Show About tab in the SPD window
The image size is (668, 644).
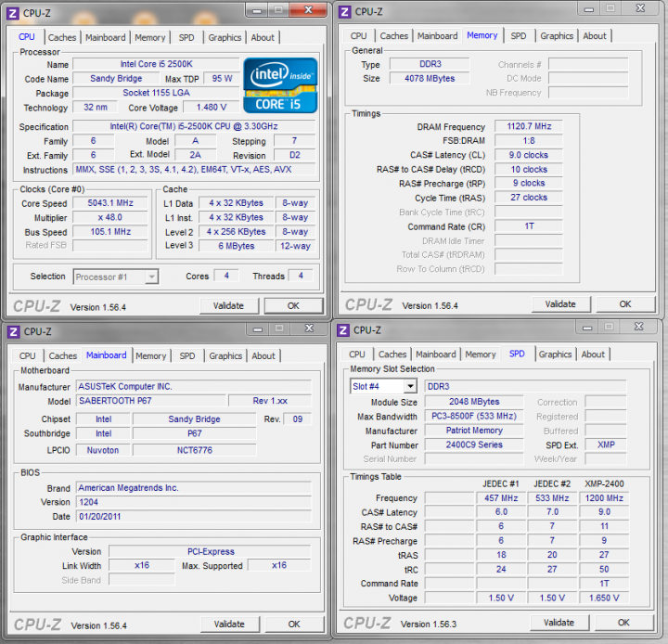click(593, 354)
